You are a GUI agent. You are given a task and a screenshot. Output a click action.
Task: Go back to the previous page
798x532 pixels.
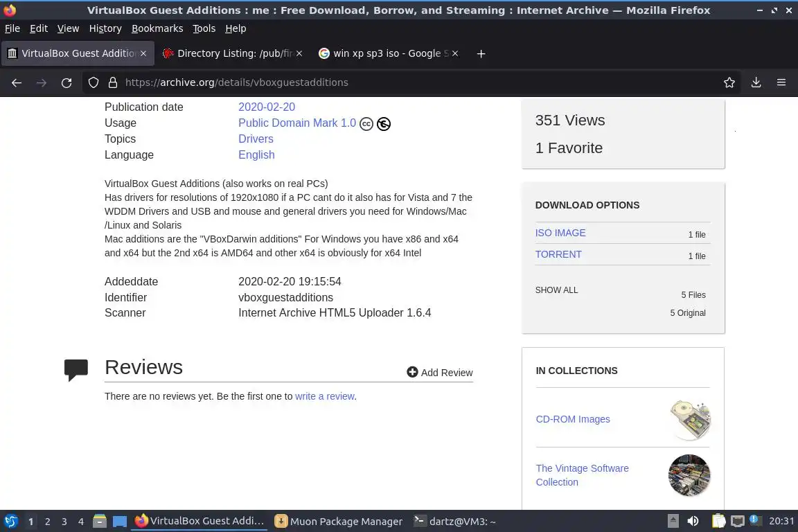(x=17, y=82)
